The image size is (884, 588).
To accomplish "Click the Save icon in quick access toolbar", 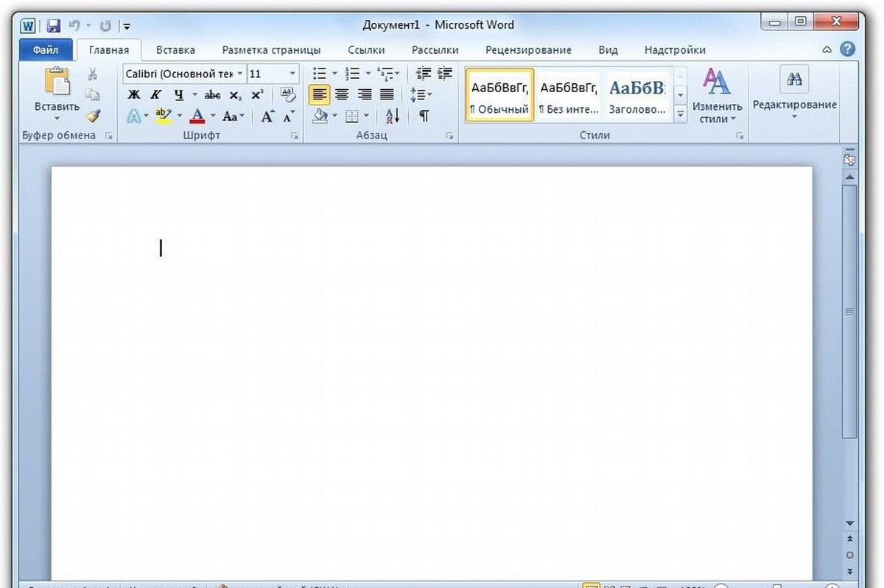I will pos(53,27).
